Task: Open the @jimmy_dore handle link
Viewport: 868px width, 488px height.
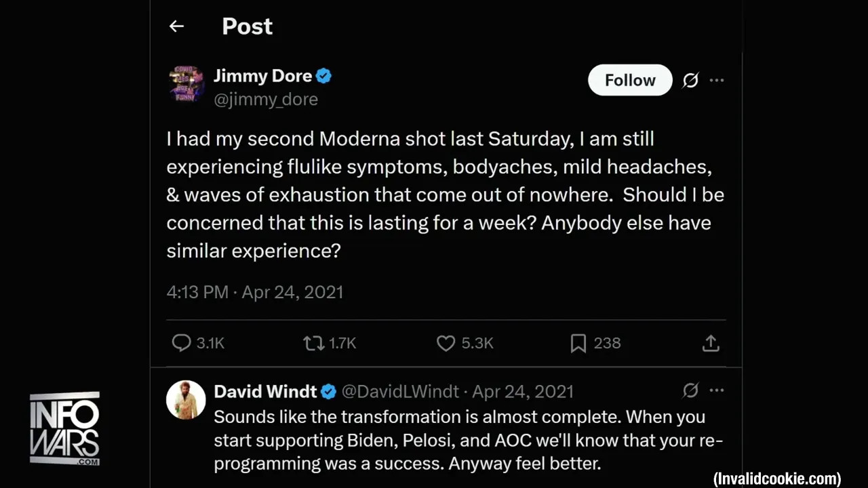Action: pyautogui.click(x=266, y=100)
